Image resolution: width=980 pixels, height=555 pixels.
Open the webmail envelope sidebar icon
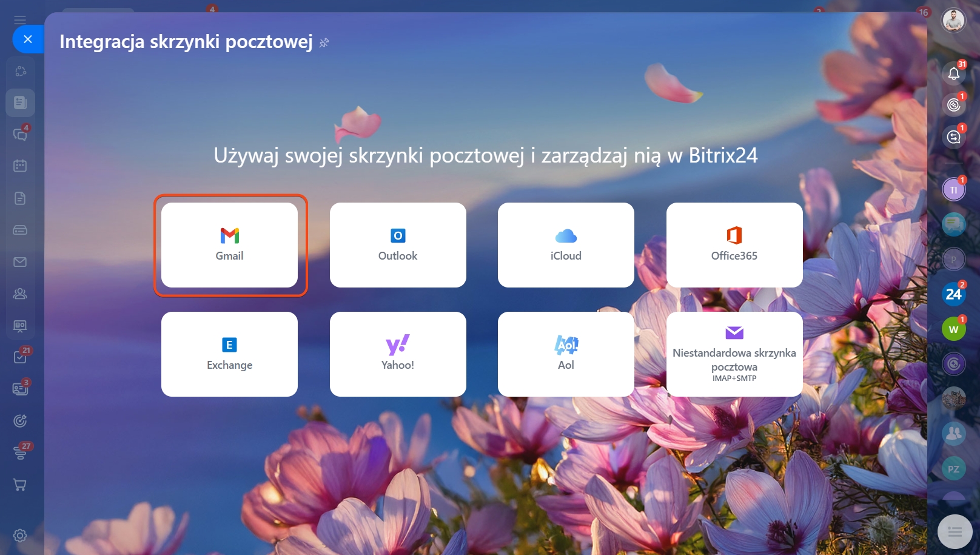[x=20, y=262]
